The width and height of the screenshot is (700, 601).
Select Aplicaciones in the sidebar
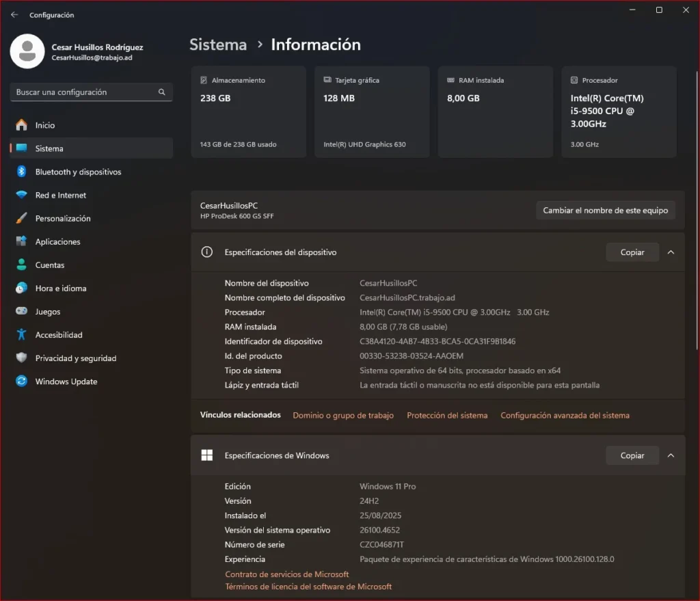pyautogui.click(x=91, y=241)
